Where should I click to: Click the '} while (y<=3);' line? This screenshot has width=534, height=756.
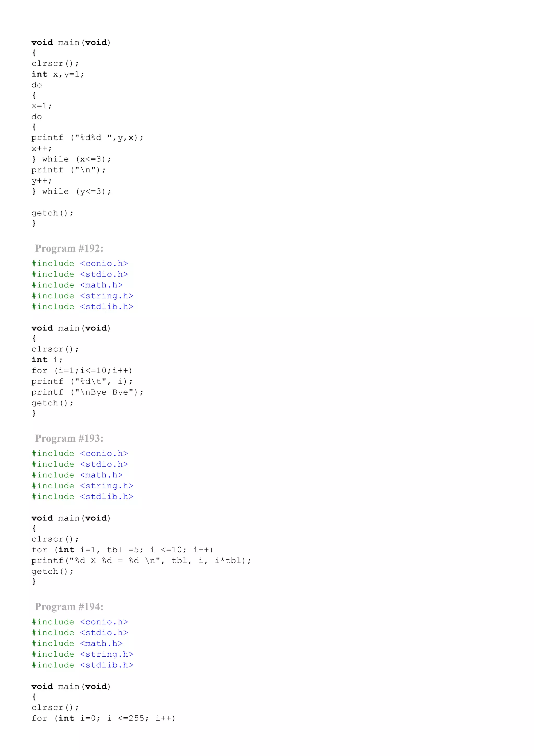click(71, 192)
